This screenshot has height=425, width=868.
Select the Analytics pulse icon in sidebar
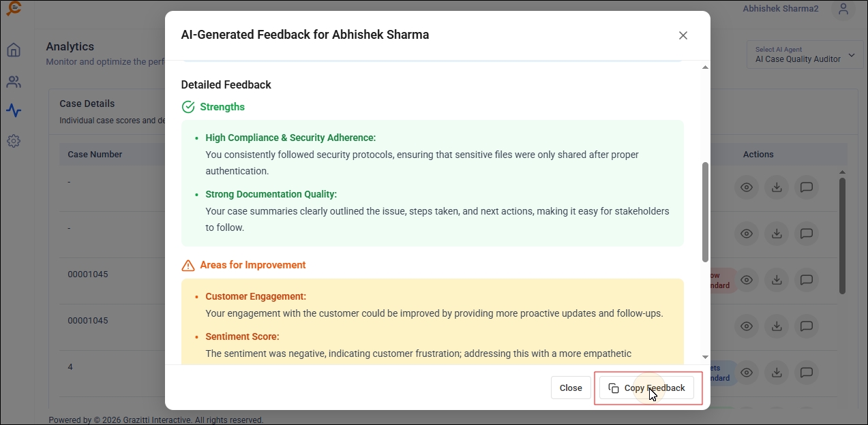pos(14,110)
